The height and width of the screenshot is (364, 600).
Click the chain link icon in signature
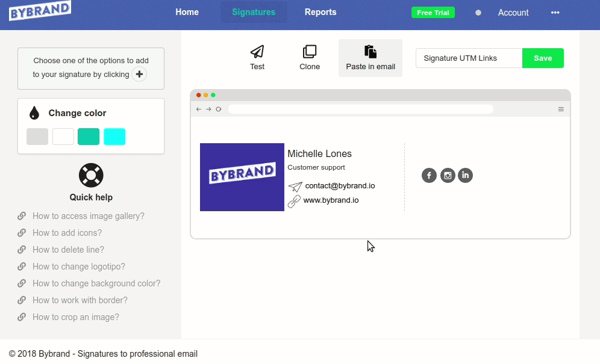click(294, 201)
